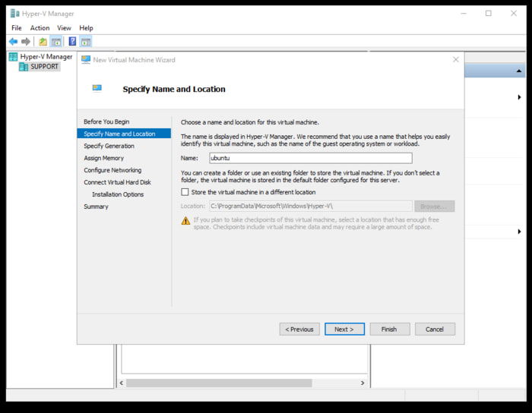This screenshot has width=532, height=413.
Task: Expand the lower submenu arrow in the Actions pane
Action: pos(519,232)
